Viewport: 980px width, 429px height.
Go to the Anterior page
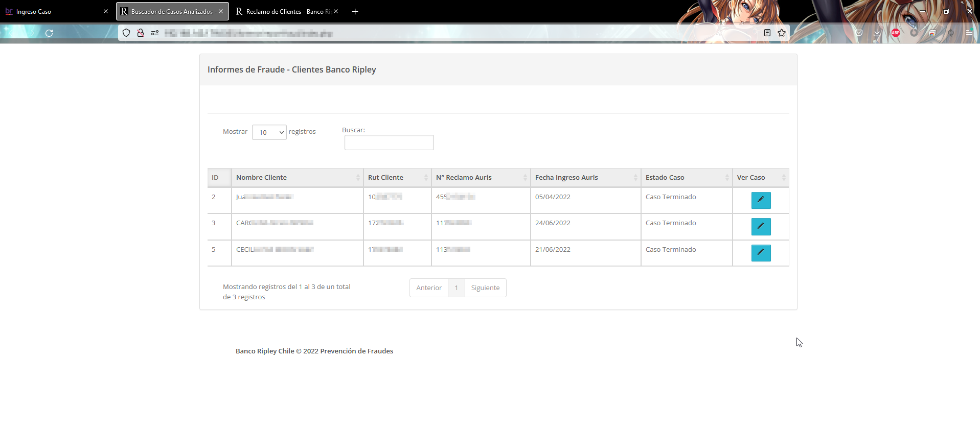pyautogui.click(x=429, y=288)
